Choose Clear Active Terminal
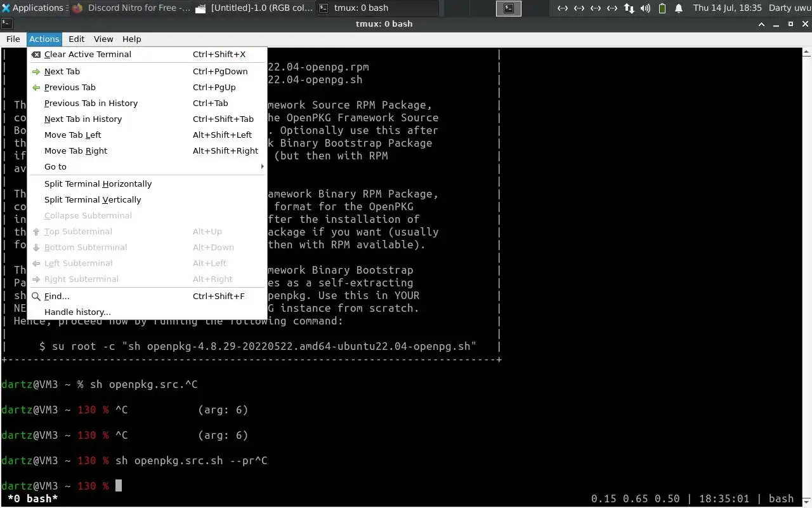The width and height of the screenshot is (812, 508). [147, 55]
